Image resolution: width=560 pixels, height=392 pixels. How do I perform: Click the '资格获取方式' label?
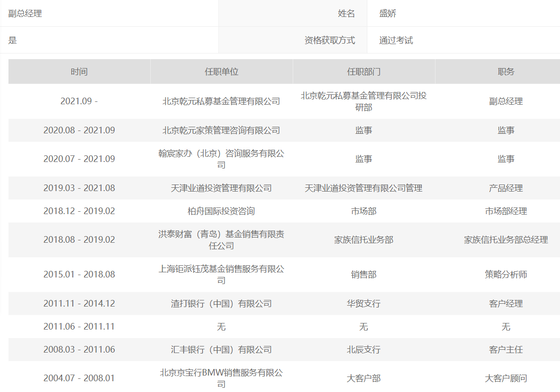pyautogui.click(x=330, y=40)
